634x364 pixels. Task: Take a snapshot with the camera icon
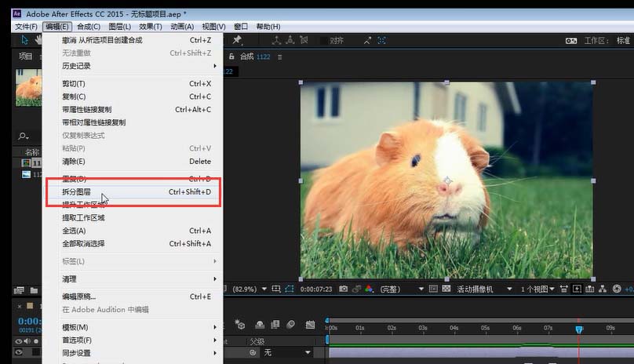[343, 289]
